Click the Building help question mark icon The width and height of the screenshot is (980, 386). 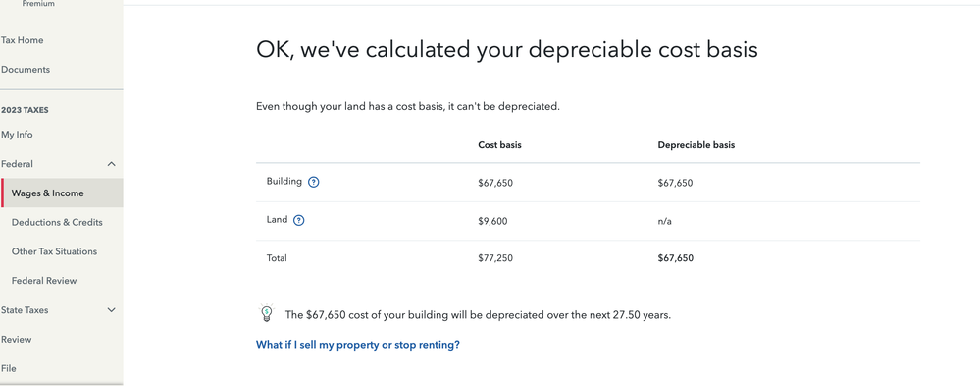tap(314, 182)
